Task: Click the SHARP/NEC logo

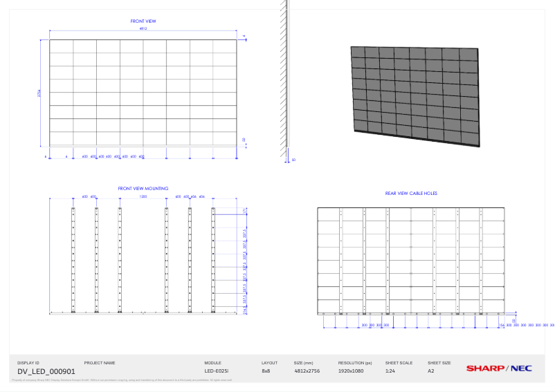Action: pos(498,368)
